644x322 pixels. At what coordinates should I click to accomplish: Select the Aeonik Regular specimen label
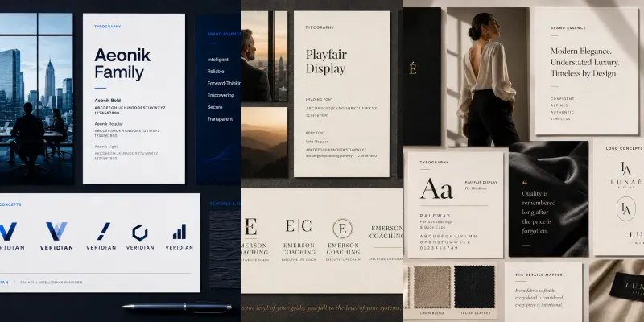tap(109, 124)
